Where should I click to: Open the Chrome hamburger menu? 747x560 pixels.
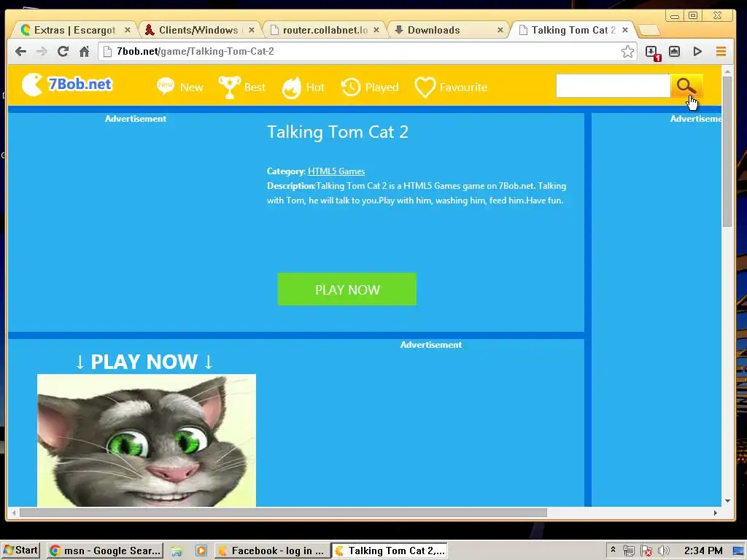coord(721,52)
